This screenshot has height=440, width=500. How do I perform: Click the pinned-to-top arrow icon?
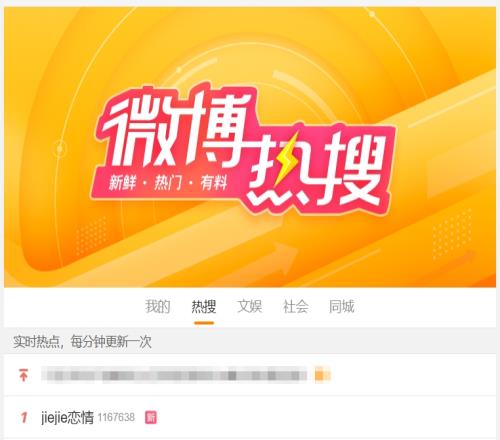pyautogui.click(x=23, y=375)
